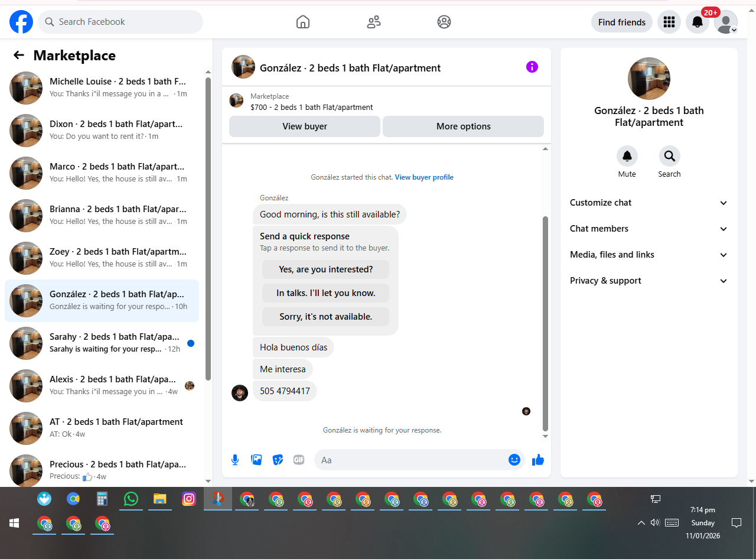Open Calculator from the taskbar
The width and height of the screenshot is (756, 559).
coord(102,499)
